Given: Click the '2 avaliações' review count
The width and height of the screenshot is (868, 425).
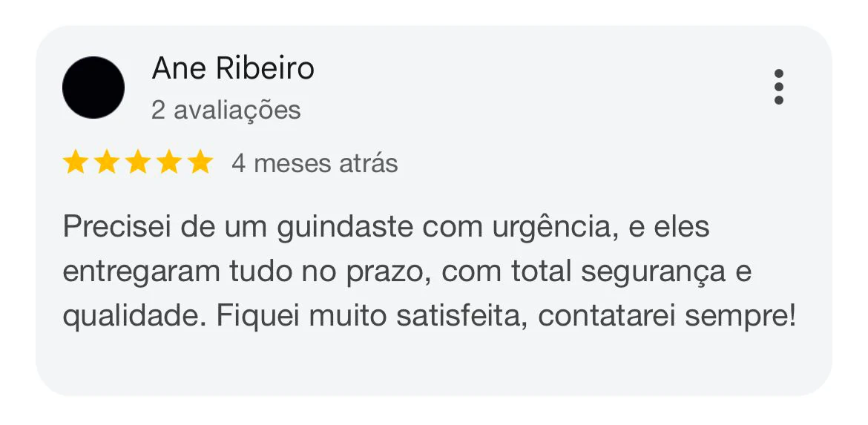Looking at the screenshot, I should [x=226, y=110].
